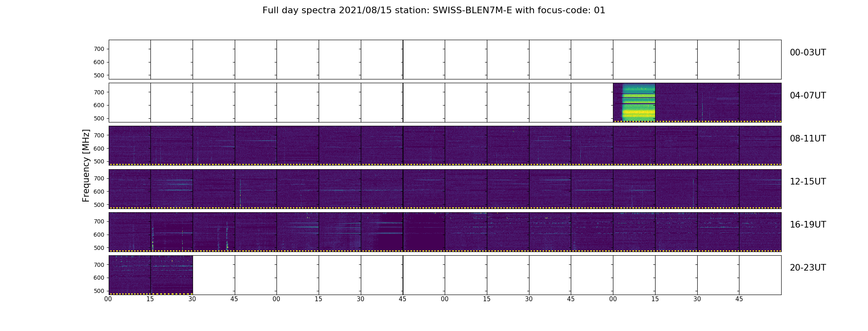
Task: Click the 500 tick of the 12-15UT row
Action: (x=99, y=205)
